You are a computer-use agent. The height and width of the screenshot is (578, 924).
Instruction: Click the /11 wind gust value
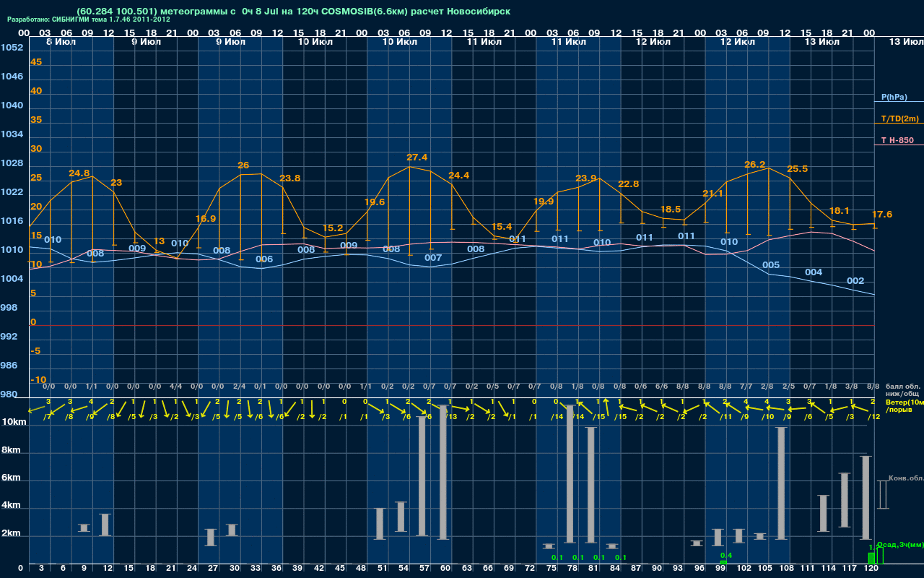point(726,417)
